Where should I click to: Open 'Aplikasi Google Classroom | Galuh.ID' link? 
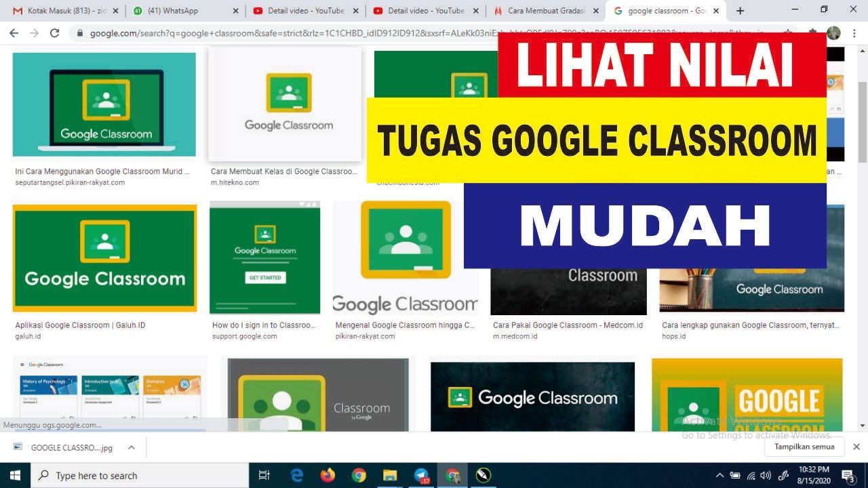(x=80, y=325)
